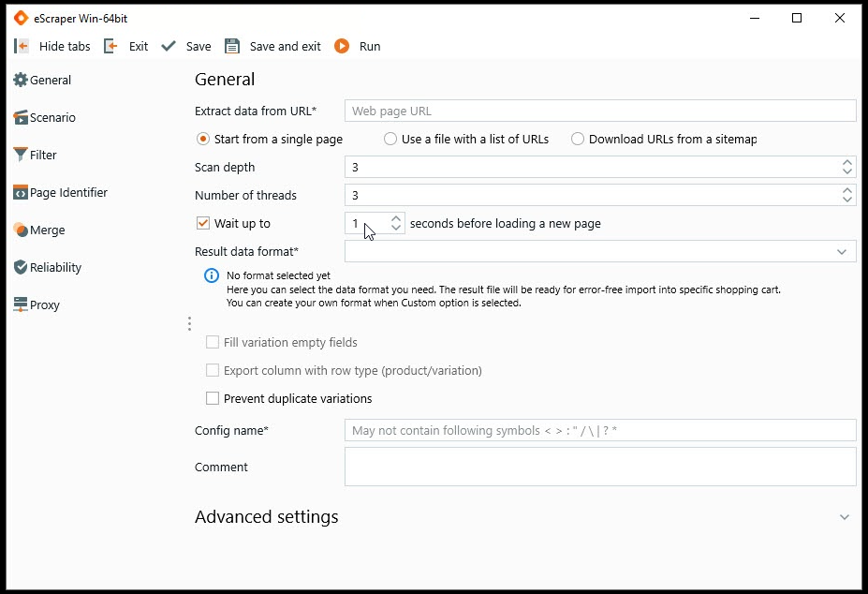Screen dimensions: 868x594
Task: Click the Scenario clapperboard icon
Action: [x=21, y=117]
